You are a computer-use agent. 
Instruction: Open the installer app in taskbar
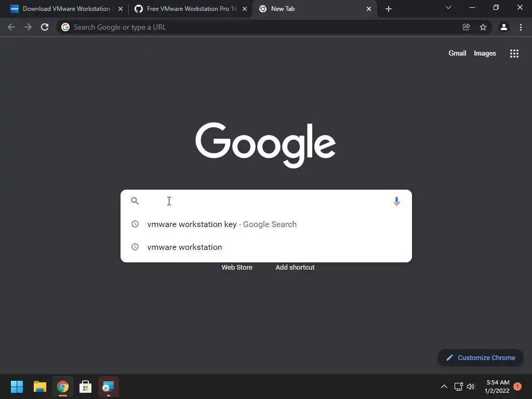(108, 387)
